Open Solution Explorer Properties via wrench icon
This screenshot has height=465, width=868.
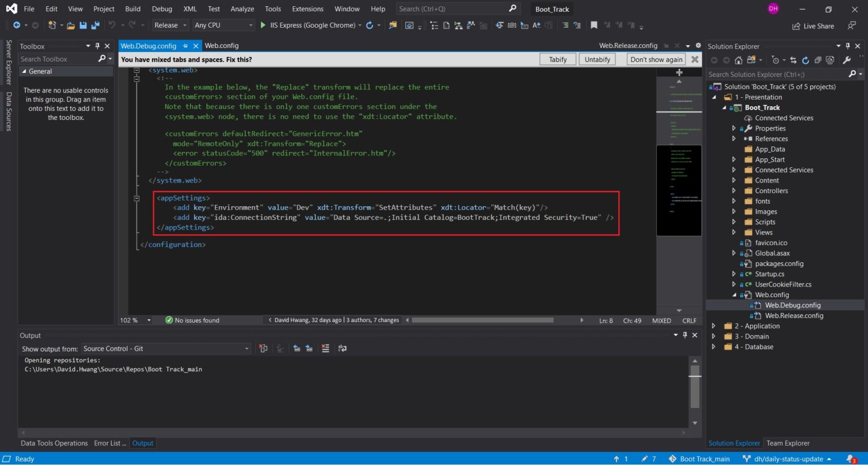(x=847, y=60)
